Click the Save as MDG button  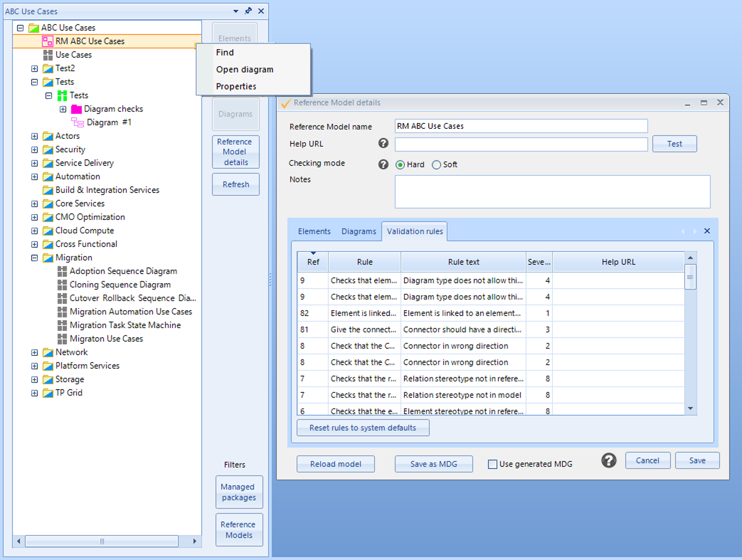point(433,464)
